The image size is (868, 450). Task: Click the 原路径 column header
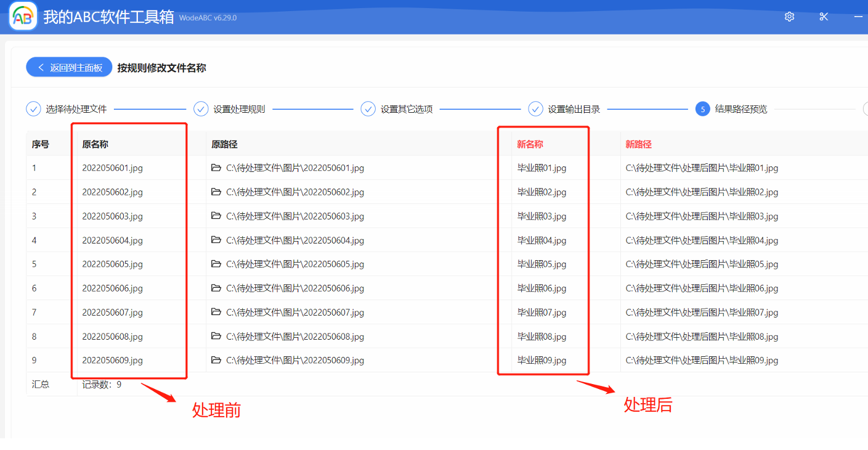tap(224, 144)
